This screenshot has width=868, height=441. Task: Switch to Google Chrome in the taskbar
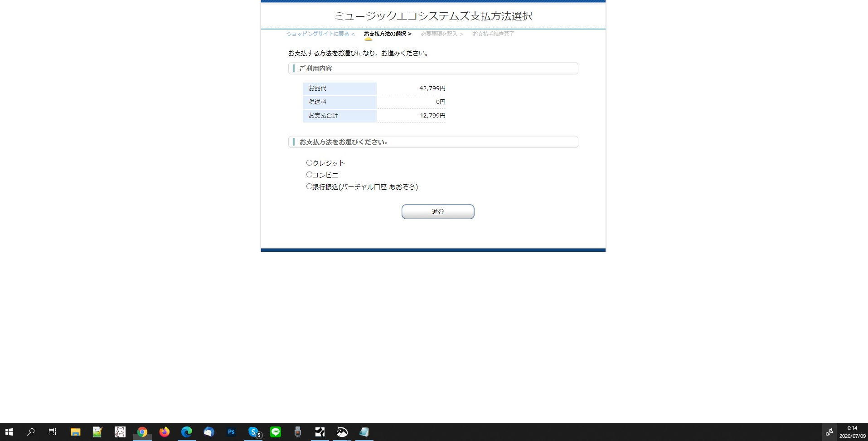pos(142,432)
